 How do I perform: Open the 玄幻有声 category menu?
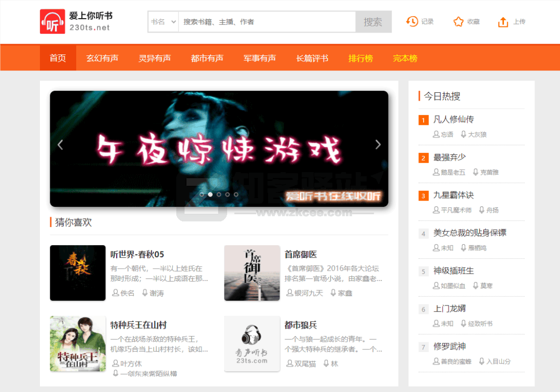coord(102,58)
